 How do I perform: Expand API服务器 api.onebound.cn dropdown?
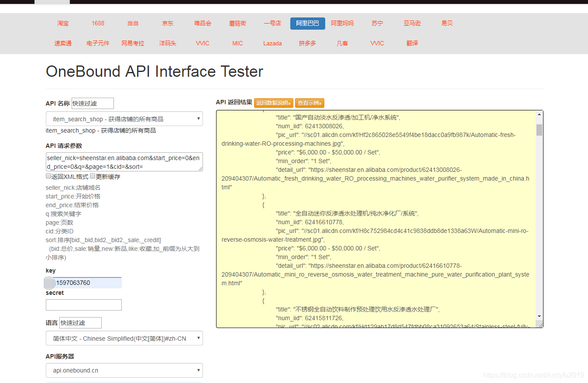point(124,370)
